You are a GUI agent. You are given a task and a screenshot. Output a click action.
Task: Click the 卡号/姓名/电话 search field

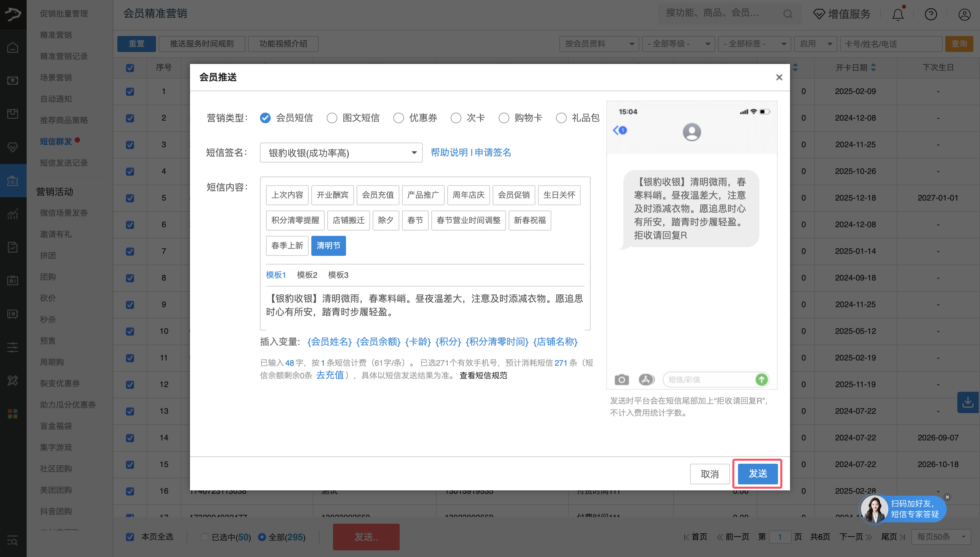(890, 44)
